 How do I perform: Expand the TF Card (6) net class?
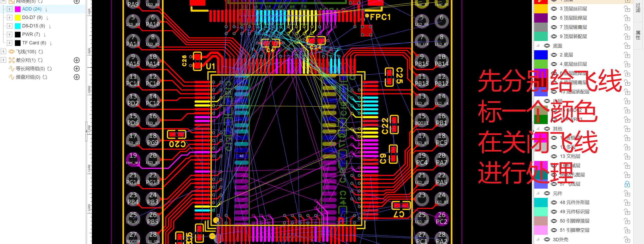[9, 43]
